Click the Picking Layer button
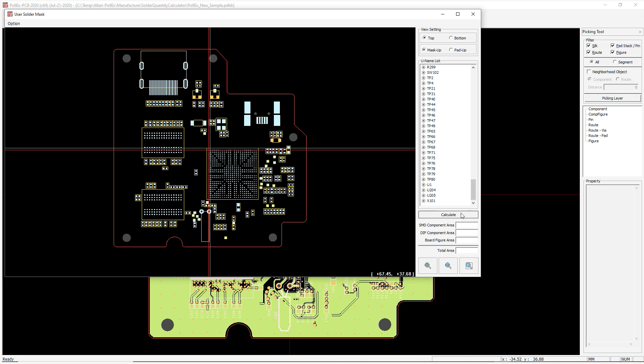Viewport: 644px width, 364px height. [x=612, y=98]
